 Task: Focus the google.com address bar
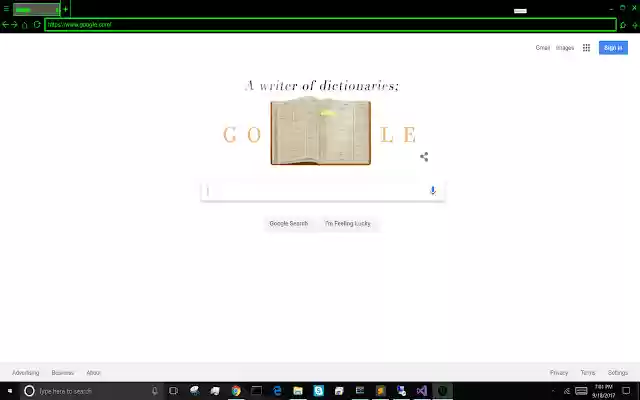tap(330, 24)
